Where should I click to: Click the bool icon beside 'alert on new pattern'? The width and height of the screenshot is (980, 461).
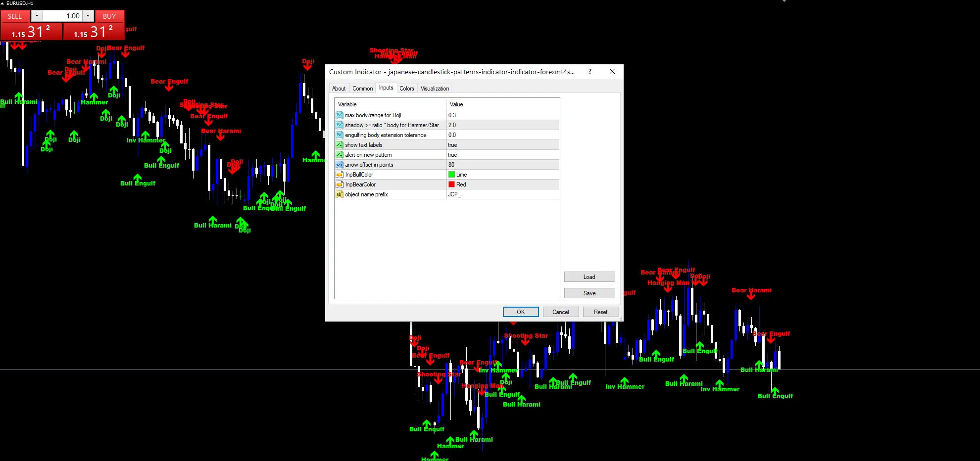click(x=339, y=155)
